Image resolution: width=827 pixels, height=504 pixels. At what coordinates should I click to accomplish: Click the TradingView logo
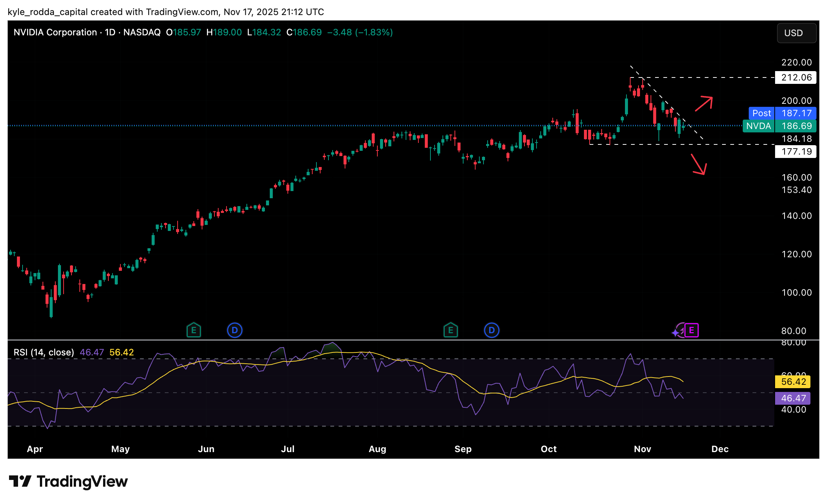point(68,481)
